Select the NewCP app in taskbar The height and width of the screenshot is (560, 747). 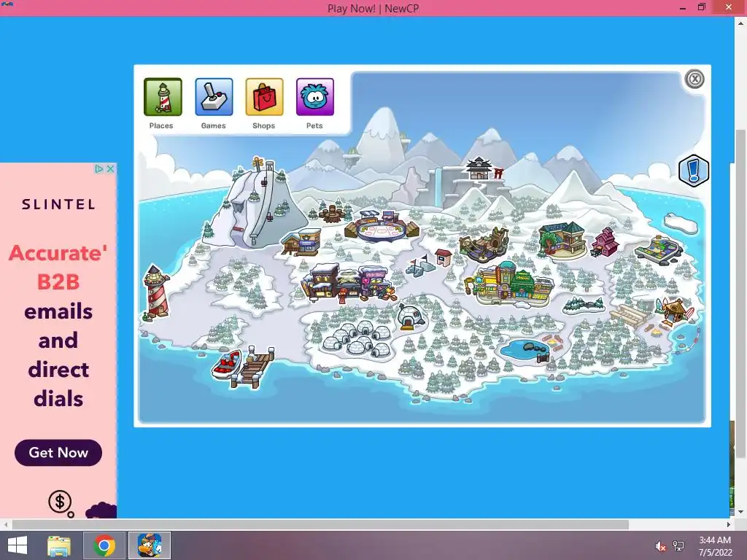[x=150, y=545]
